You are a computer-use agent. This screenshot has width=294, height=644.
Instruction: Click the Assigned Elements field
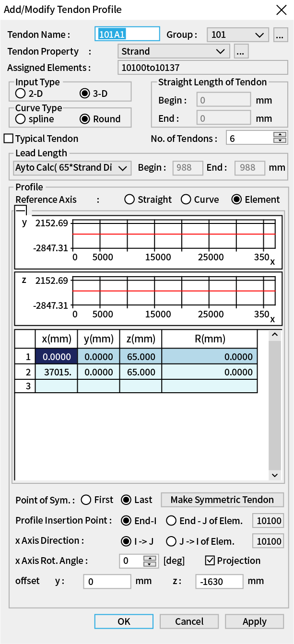(202, 68)
